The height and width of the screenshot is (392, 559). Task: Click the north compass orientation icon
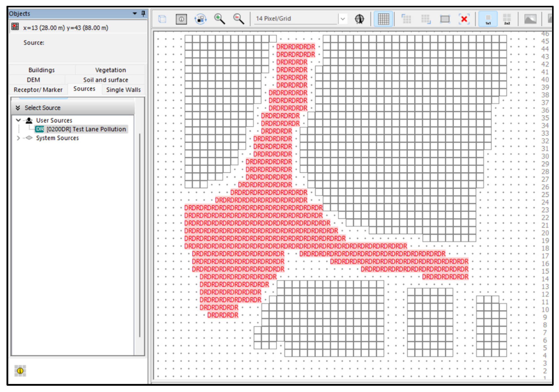tap(359, 19)
